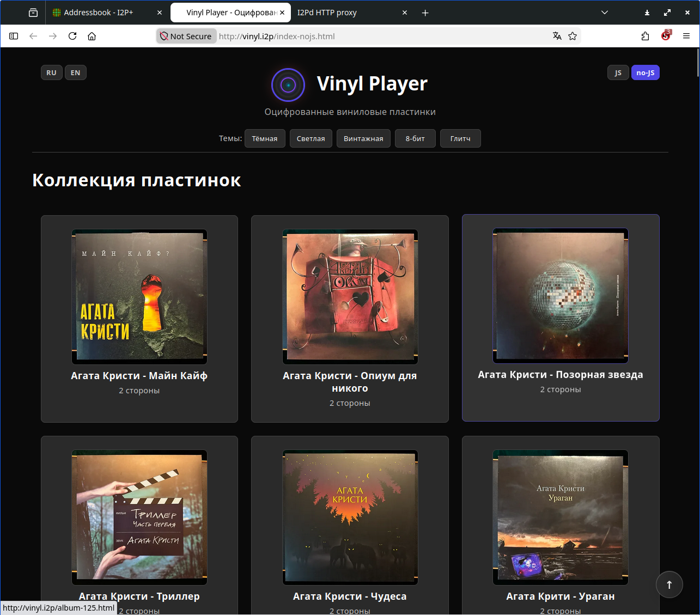Apply the 8-бит theme
The height and width of the screenshot is (615, 700).
(x=415, y=138)
